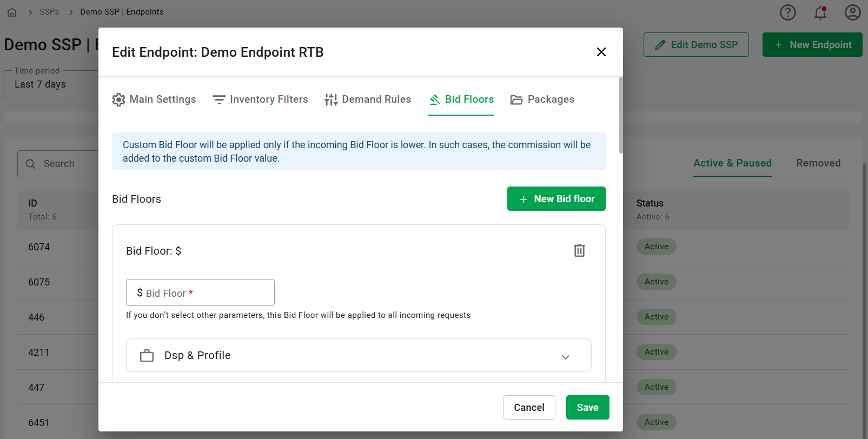Viewport: 868px width, 439px height.
Task: Click the folder icon beside Packages
Action: coord(516,99)
